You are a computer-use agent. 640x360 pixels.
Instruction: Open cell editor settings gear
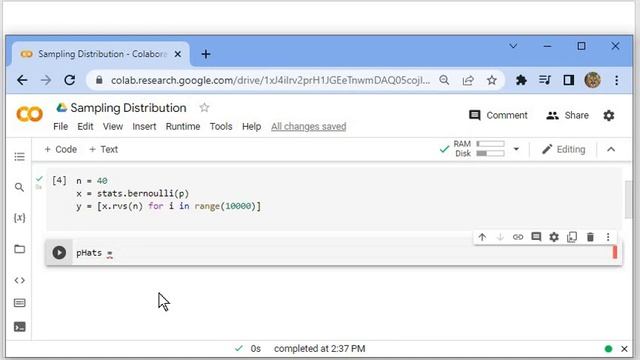pos(554,237)
